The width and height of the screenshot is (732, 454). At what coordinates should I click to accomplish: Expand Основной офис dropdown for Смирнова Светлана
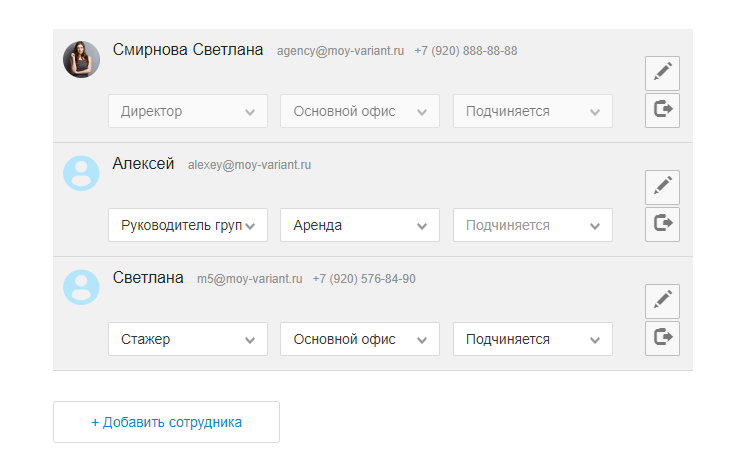360,111
